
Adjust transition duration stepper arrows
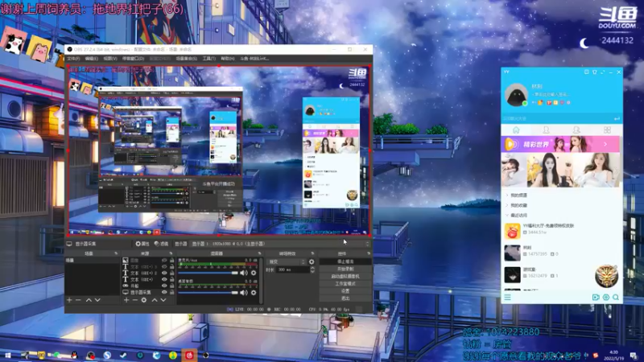click(x=312, y=269)
